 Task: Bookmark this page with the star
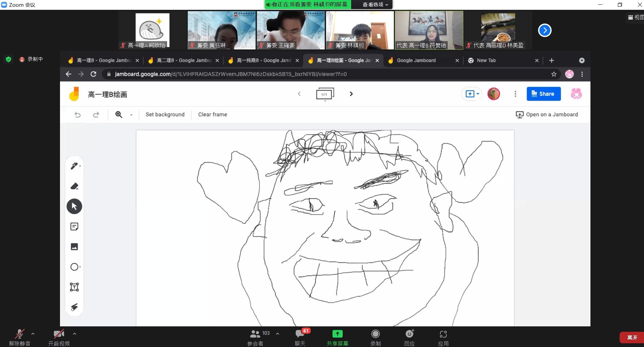point(554,74)
